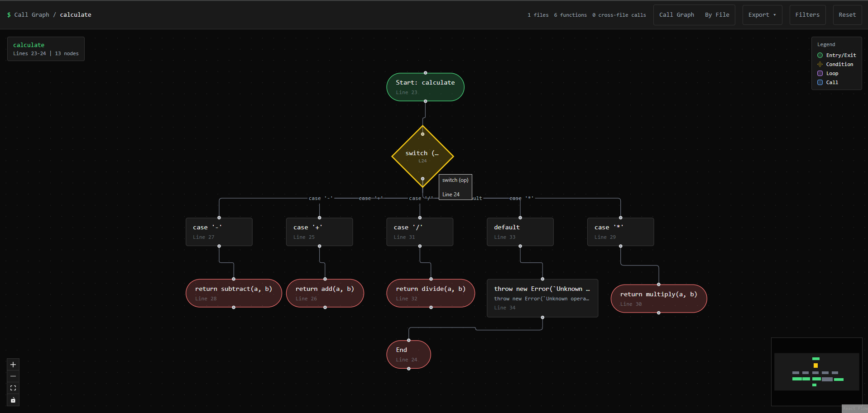Switch to the By File tab

pyautogui.click(x=717, y=15)
